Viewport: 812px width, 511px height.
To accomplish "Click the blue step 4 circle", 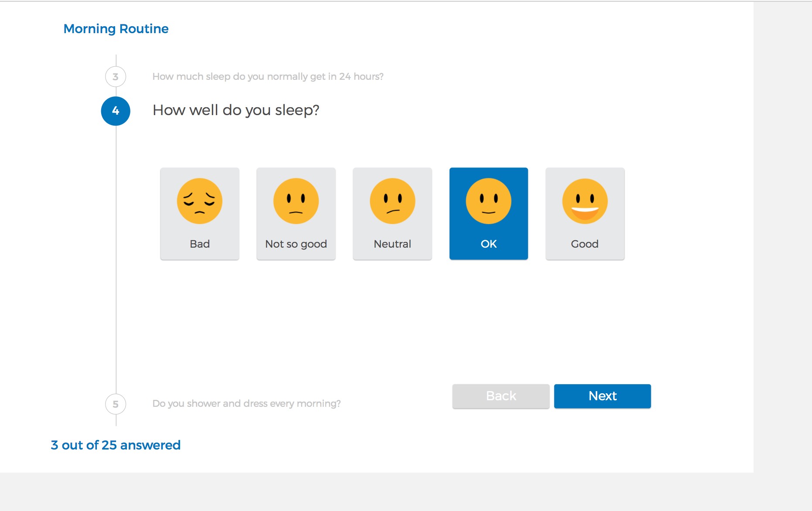I will coord(116,111).
